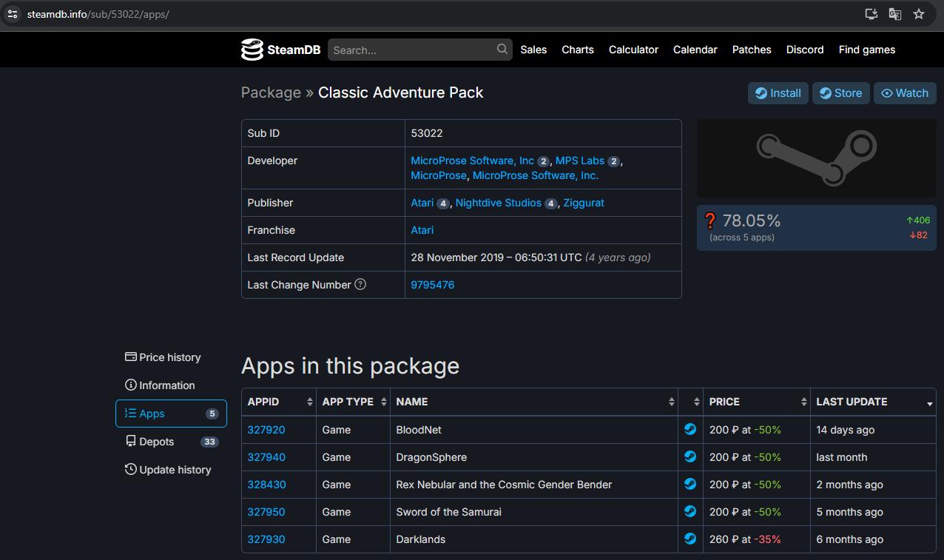The height and width of the screenshot is (560, 944).
Task: Open publisher Atari link
Action: point(422,203)
